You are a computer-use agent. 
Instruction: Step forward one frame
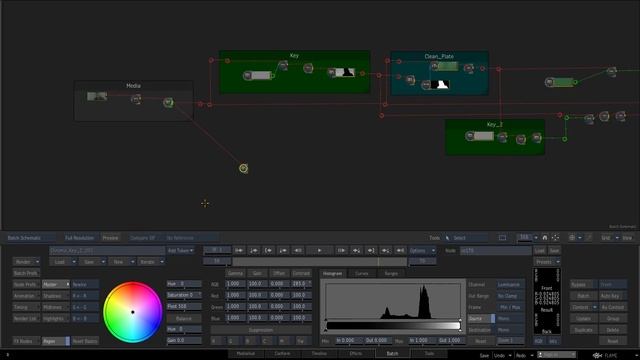(341, 250)
